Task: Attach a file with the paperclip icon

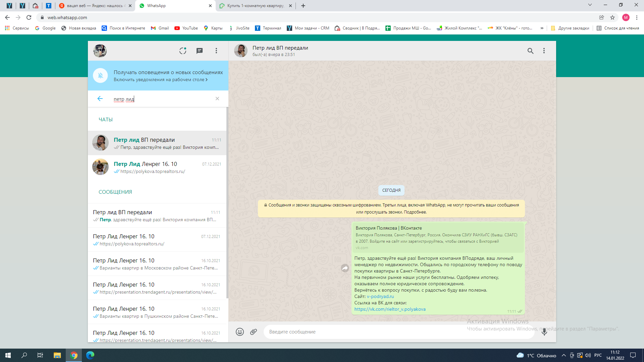Action: click(x=254, y=332)
